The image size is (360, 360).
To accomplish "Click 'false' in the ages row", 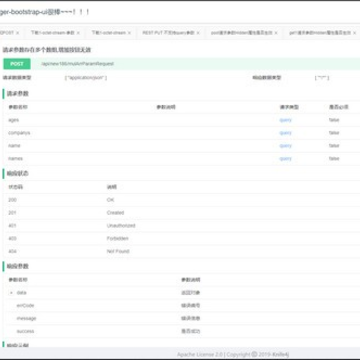I will (x=334, y=120).
